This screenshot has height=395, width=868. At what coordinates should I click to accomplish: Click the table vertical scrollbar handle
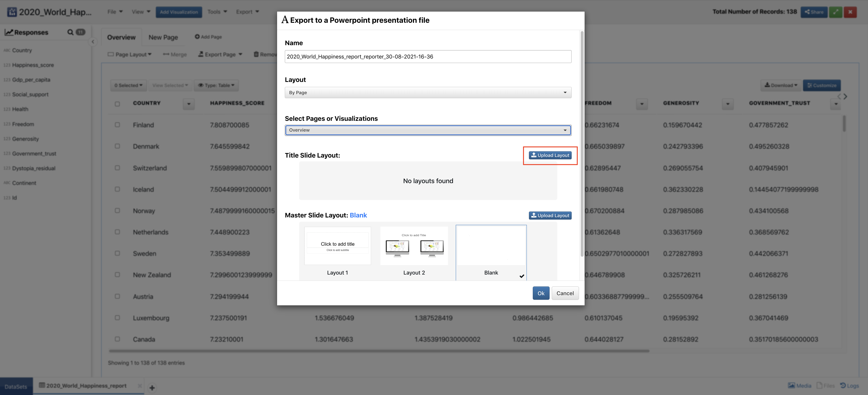click(844, 124)
